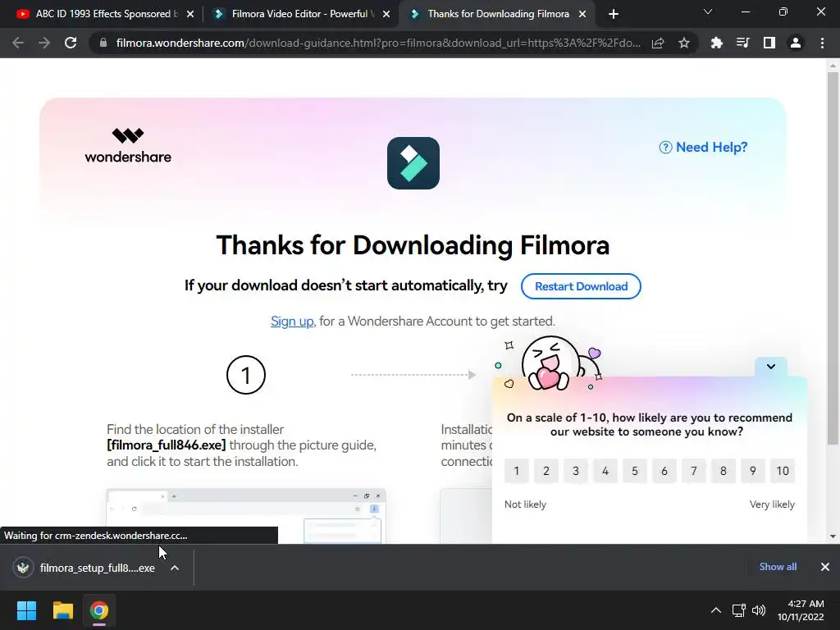Open the media controls icon in toolbar
840x630 pixels.
coord(742,43)
